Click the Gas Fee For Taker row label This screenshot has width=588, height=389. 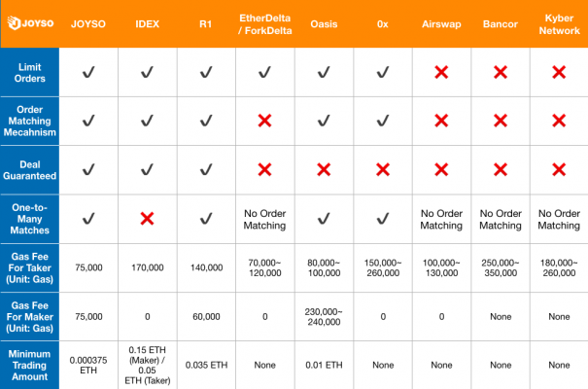[29, 267]
